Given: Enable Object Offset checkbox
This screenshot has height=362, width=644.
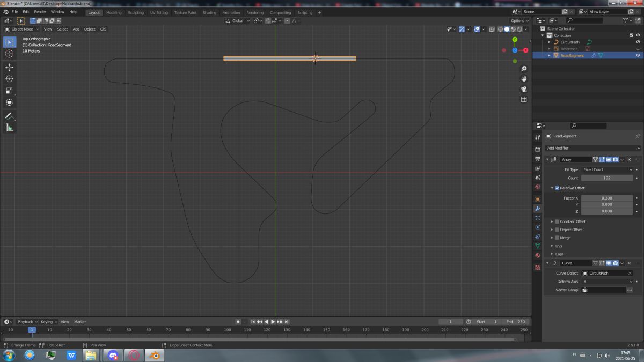Looking at the screenshot, I should click(557, 230).
